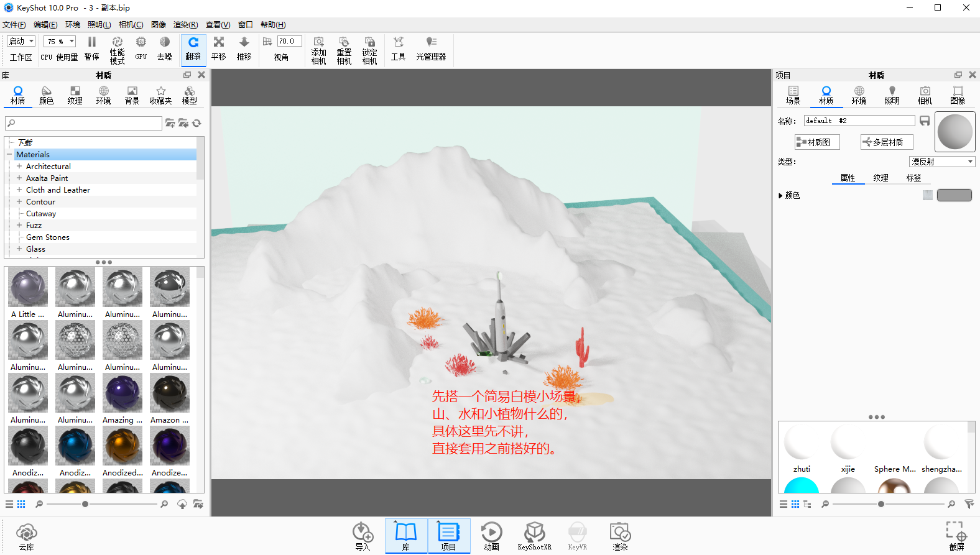Switch to the 纹理 sub-tab in material properties

[881, 178]
